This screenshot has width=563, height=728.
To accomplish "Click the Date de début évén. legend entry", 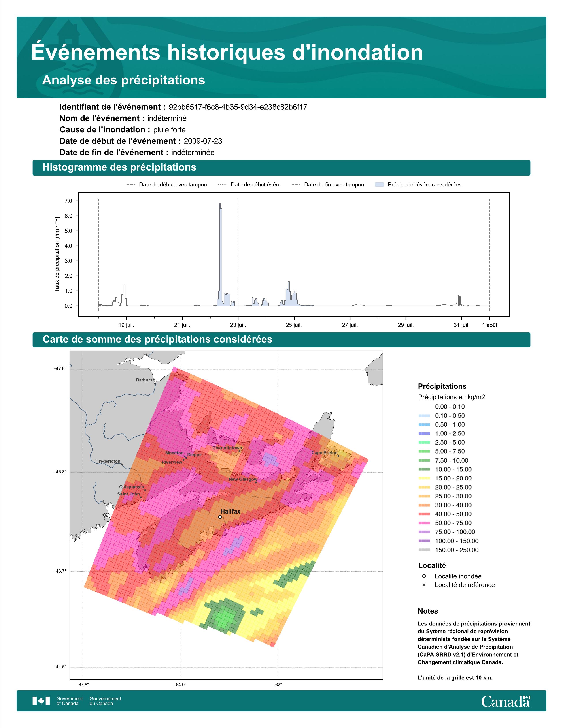I will pyautogui.click(x=249, y=185).
